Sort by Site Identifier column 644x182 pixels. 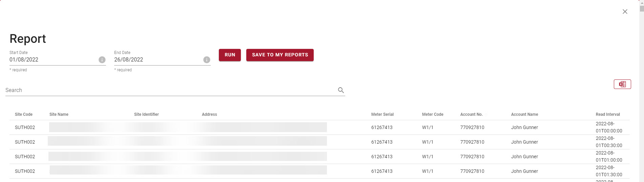pyautogui.click(x=146, y=114)
